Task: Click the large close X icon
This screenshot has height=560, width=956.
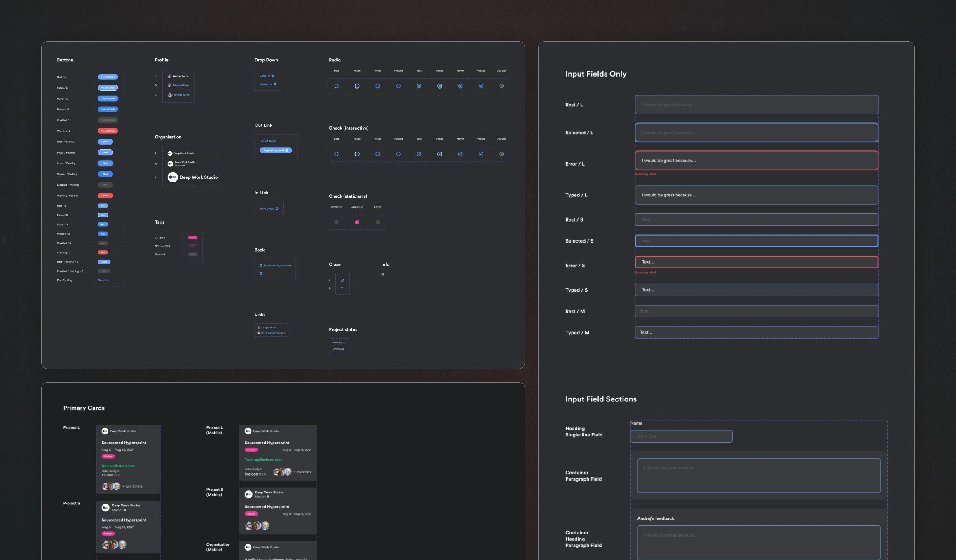Action: click(342, 280)
